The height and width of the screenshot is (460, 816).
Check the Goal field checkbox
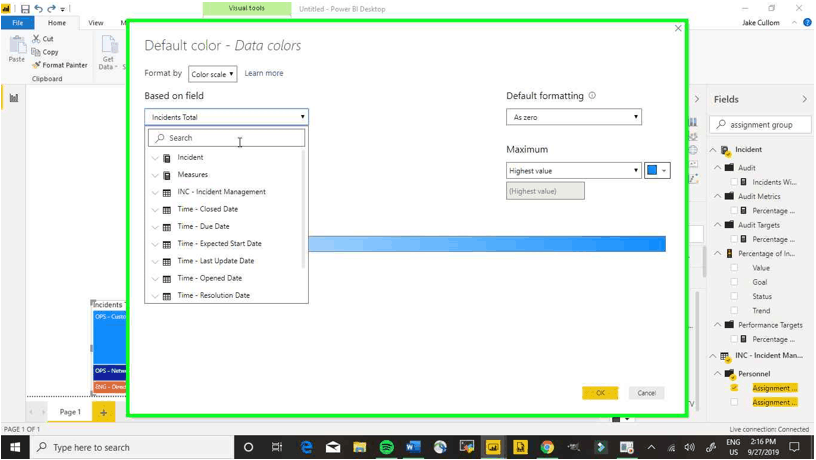tap(734, 282)
